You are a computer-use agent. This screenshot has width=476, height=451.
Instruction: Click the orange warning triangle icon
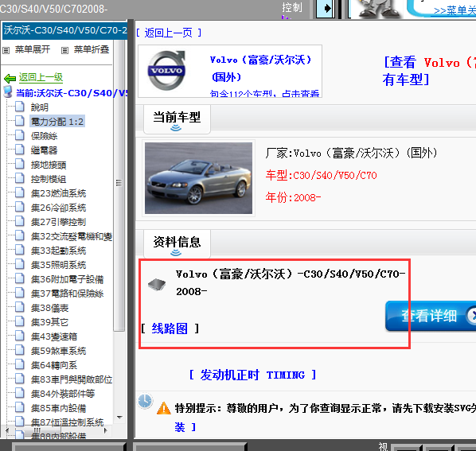[164, 408]
